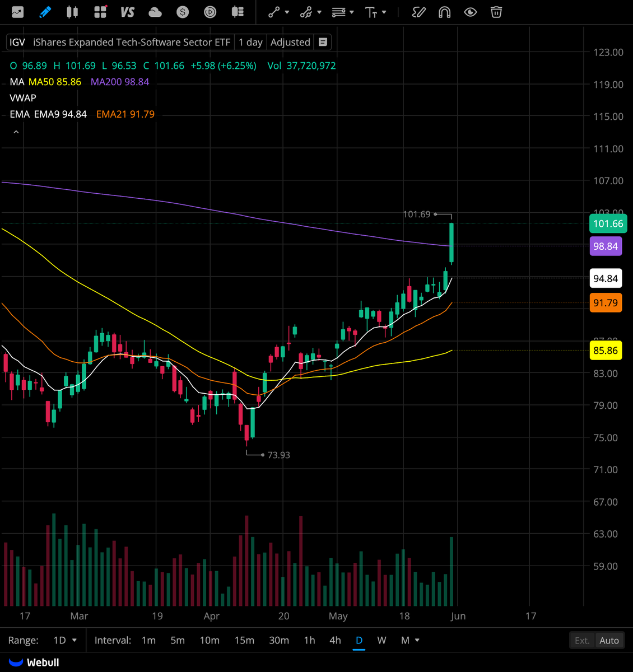Toggle drawings visibility eye icon
This screenshot has height=672, width=633.
(x=471, y=12)
